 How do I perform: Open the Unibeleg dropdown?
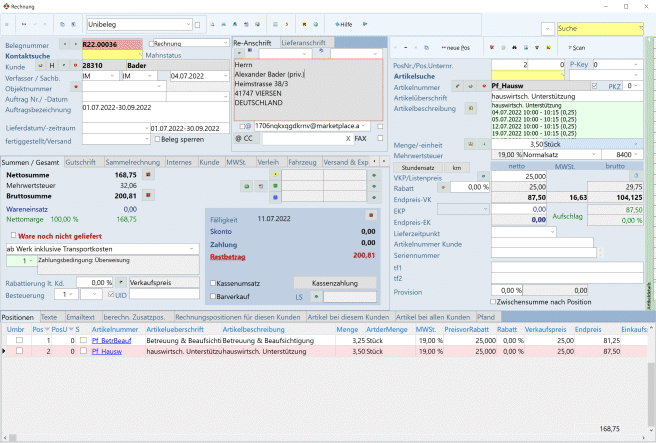(188, 24)
